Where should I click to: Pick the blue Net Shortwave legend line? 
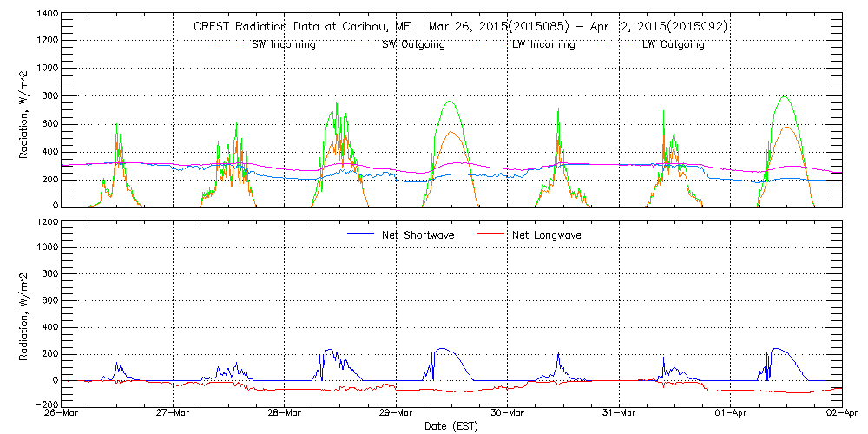[x=362, y=234]
